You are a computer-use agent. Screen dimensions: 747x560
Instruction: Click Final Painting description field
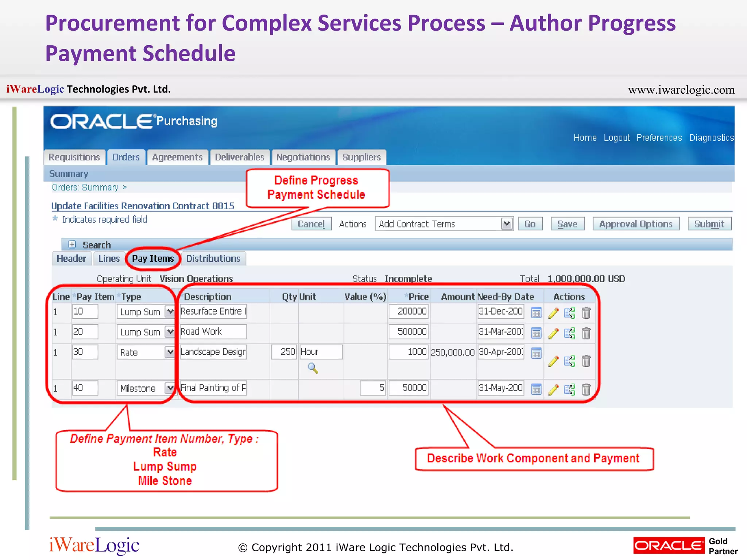213,388
